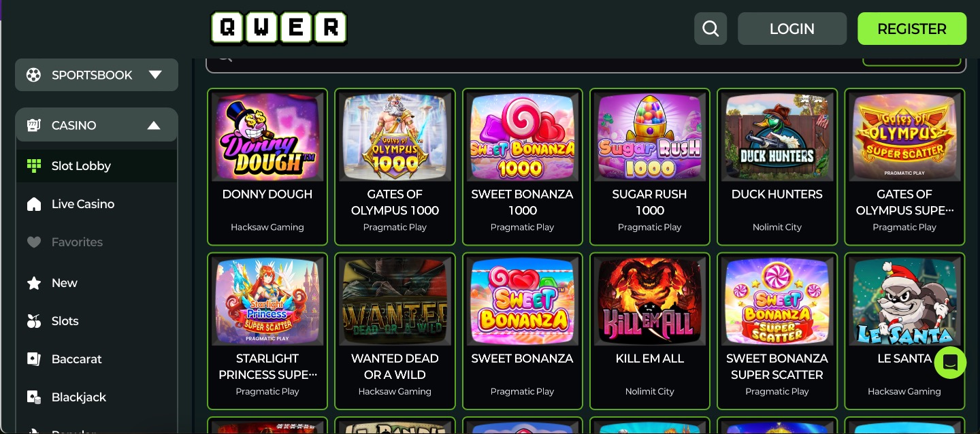Open the Slot Lobby menu item
Viewport: 980px width, 434px height.
pos(97,166)
